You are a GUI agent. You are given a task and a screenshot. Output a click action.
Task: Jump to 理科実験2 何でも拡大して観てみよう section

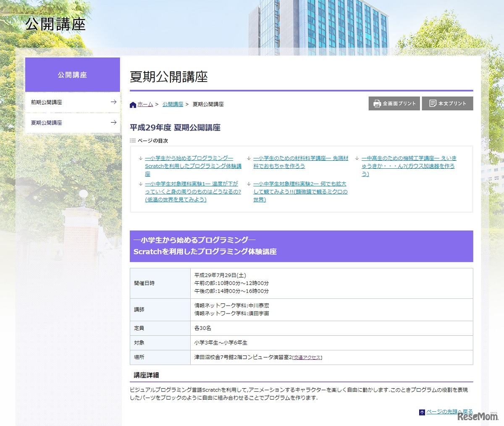click(300, 192)
